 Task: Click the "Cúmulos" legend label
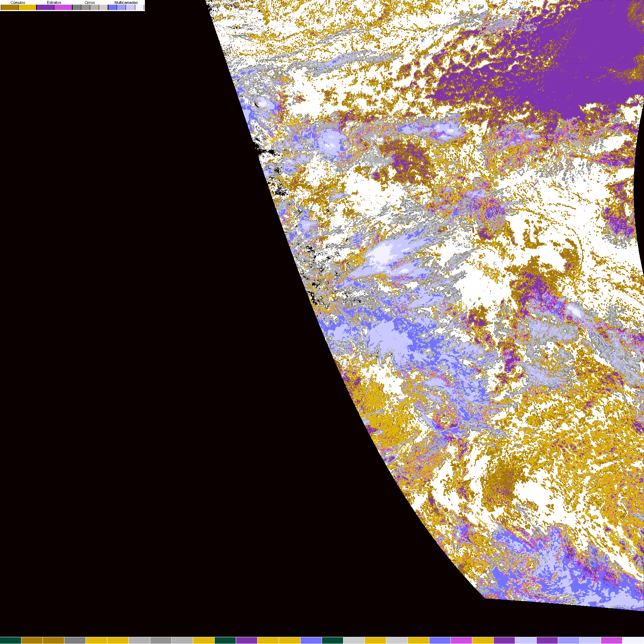tap(18, 3)
